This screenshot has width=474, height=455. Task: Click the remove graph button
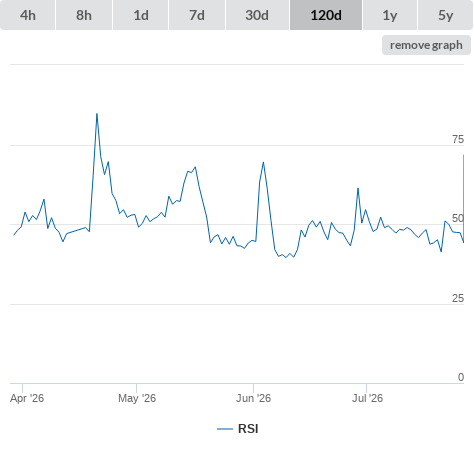(x=426, y=45)
